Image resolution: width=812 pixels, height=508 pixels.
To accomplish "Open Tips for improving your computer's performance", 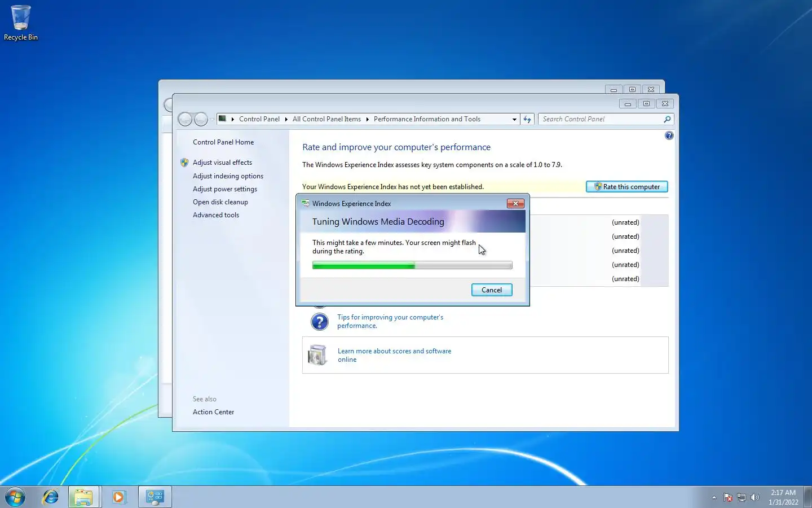I will [390, 321].
